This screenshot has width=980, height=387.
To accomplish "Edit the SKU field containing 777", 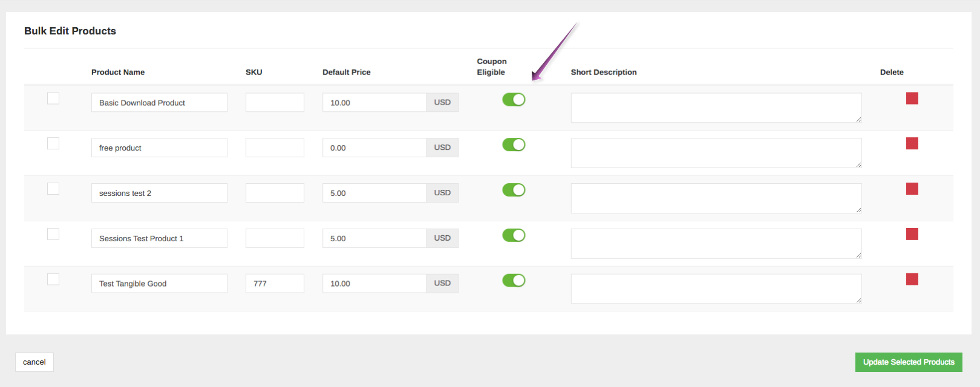I will 275,283.
